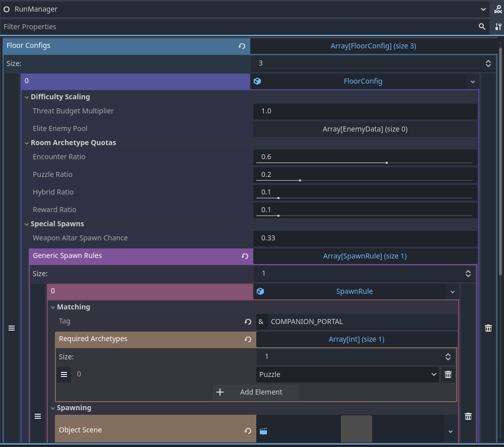Click the ampersand StringName icon beside Tag

tap(261, 322)
